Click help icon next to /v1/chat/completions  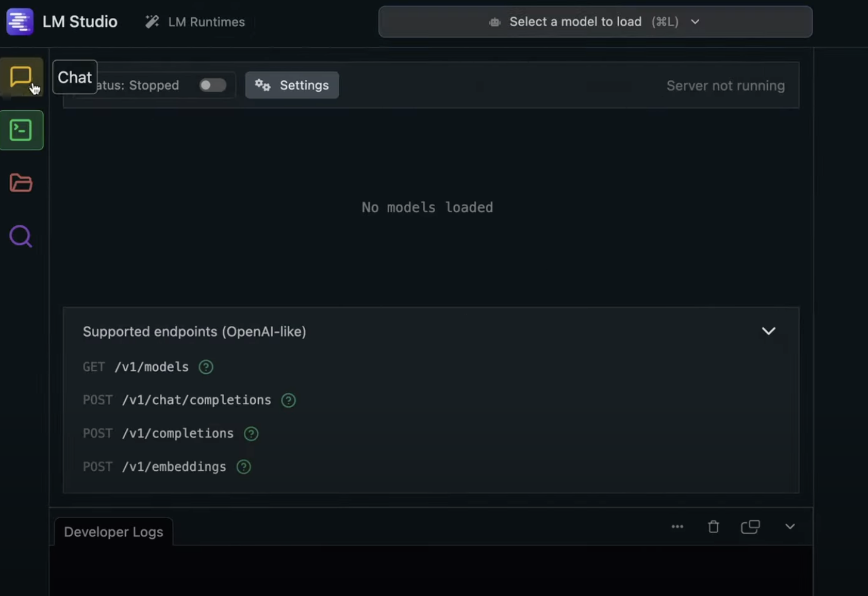point(289,401)
